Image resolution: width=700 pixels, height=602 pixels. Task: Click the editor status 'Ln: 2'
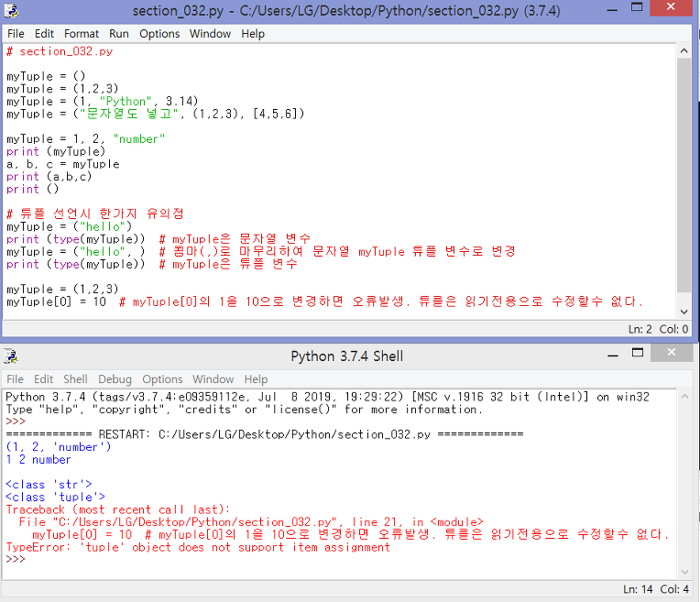coord(640,329)
